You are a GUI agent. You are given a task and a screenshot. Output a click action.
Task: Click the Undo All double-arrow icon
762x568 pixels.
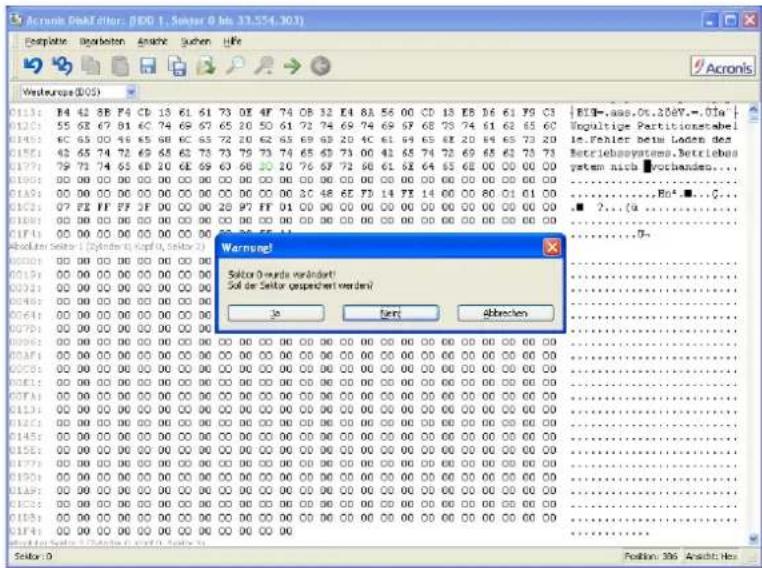(62, 66)
